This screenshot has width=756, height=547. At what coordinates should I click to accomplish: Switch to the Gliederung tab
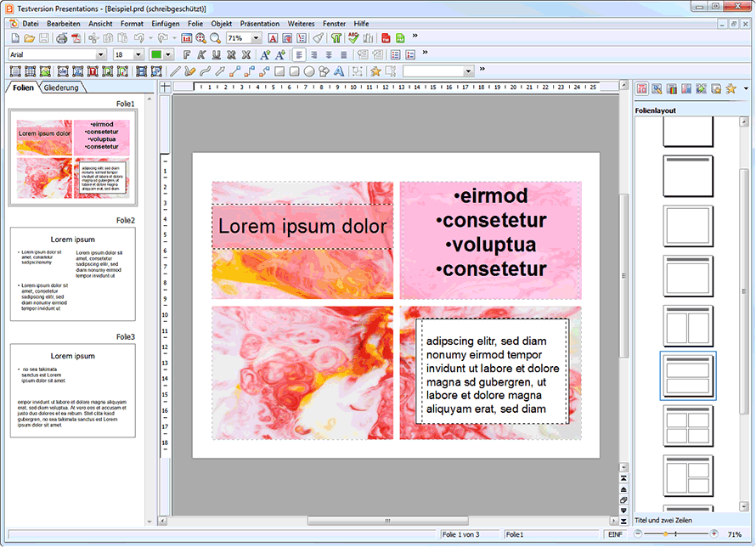[61, 87]
